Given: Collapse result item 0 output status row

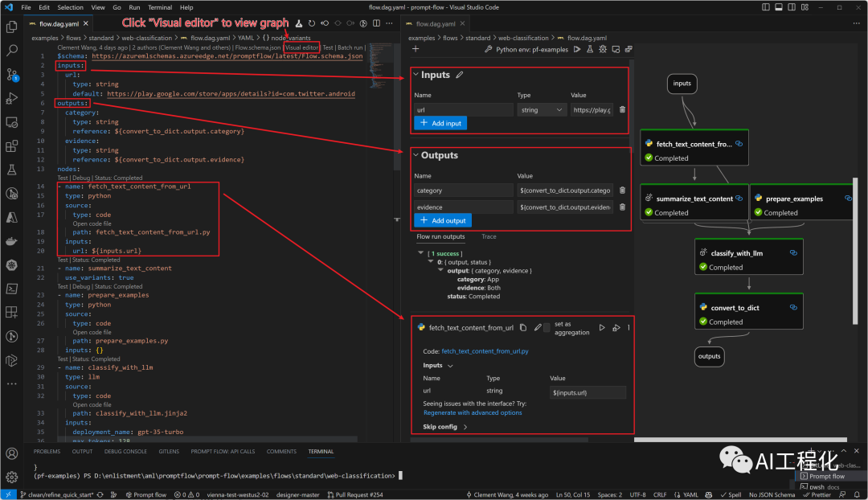Looking at the screenshot, I should click(431, 261).
